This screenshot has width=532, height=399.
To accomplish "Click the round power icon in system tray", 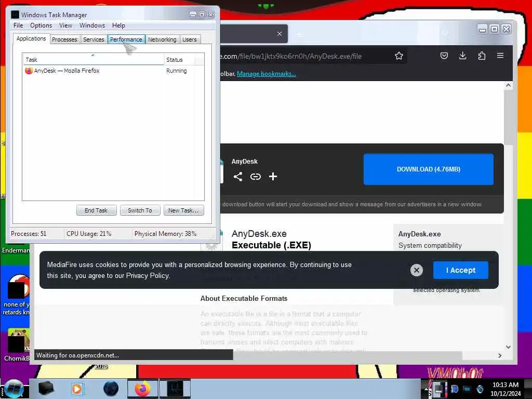I will point(480,389).
